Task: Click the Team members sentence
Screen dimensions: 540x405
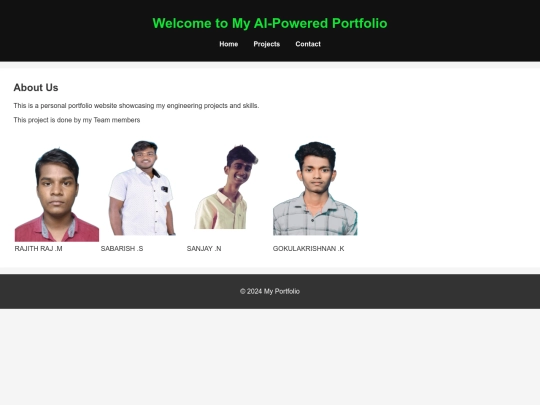Action: tap(77, 120)
